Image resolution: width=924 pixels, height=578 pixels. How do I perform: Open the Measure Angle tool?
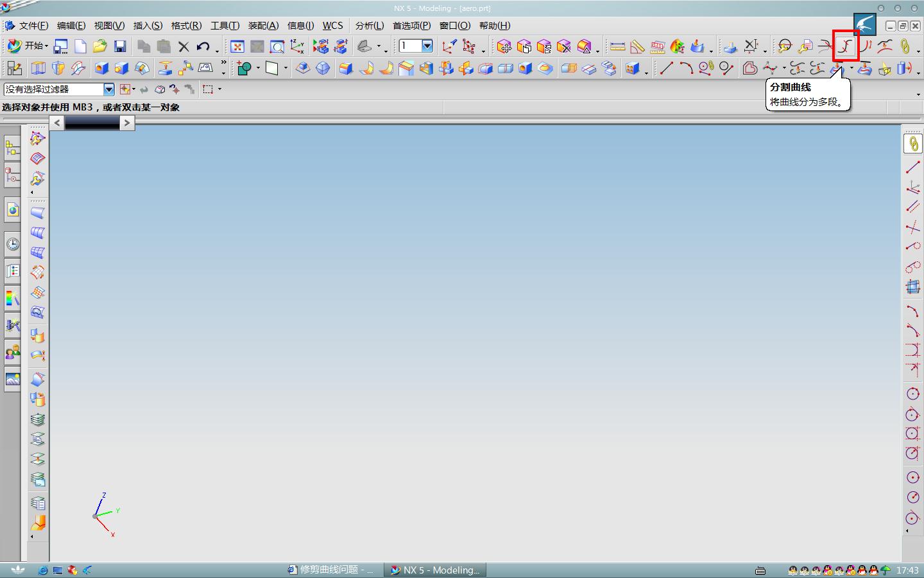point(637,46)
